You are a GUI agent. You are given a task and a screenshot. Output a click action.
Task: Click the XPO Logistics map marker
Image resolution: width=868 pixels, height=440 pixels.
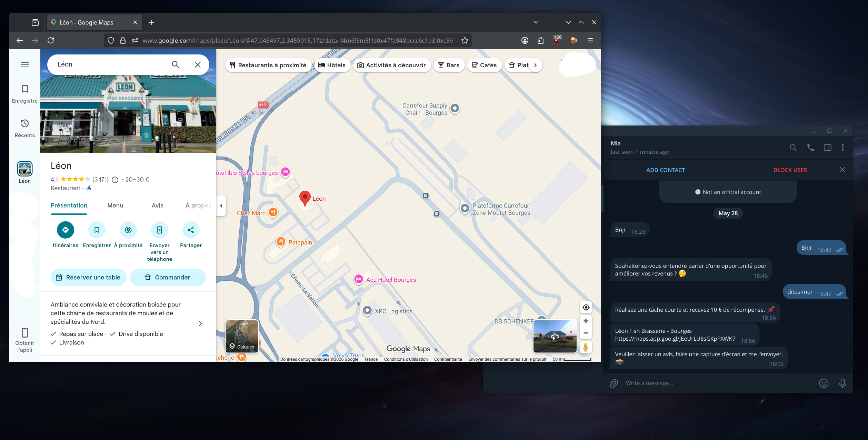(367, 311)
